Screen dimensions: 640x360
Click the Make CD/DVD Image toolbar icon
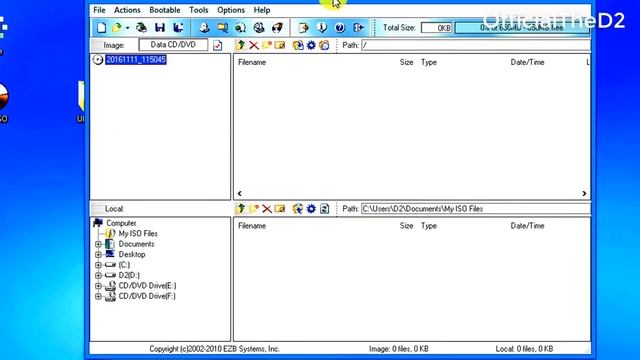click(x=204, y=28)
